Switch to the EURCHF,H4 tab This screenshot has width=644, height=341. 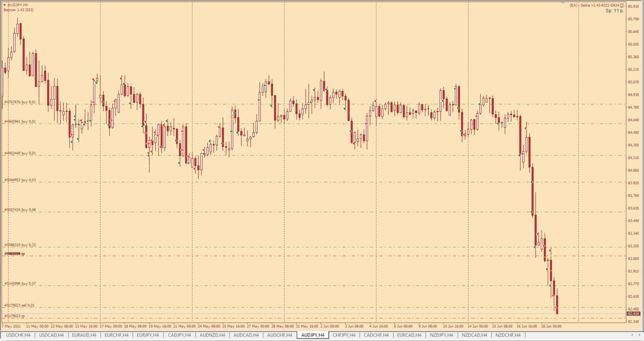[117, 335]
